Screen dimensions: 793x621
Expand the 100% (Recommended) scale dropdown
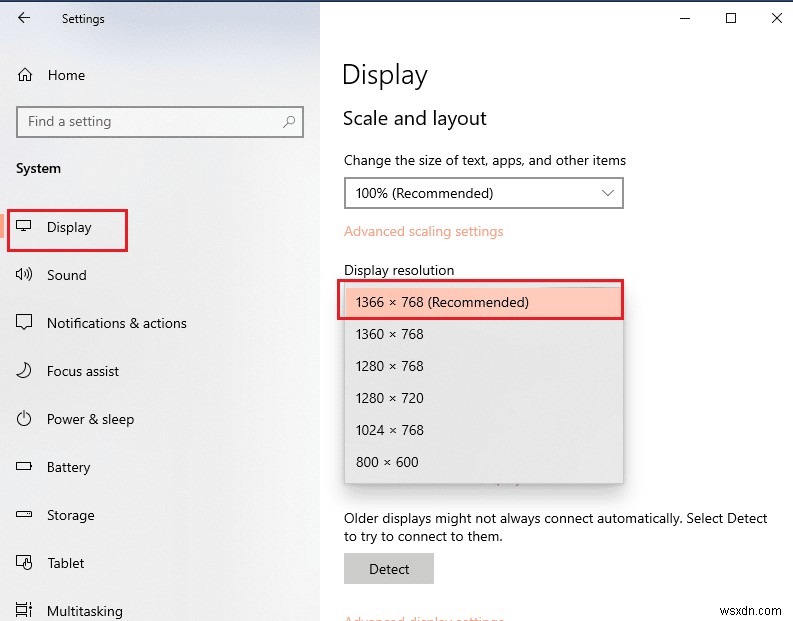483,193
